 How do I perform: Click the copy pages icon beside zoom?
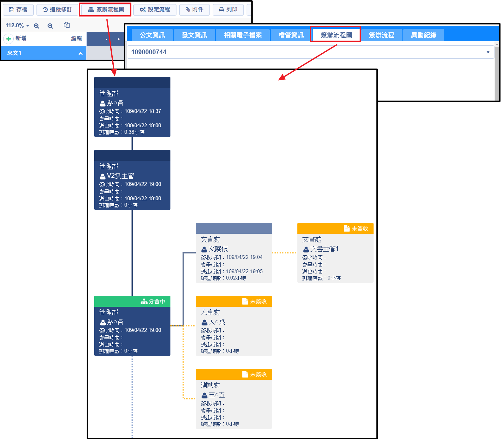point(67,25)
